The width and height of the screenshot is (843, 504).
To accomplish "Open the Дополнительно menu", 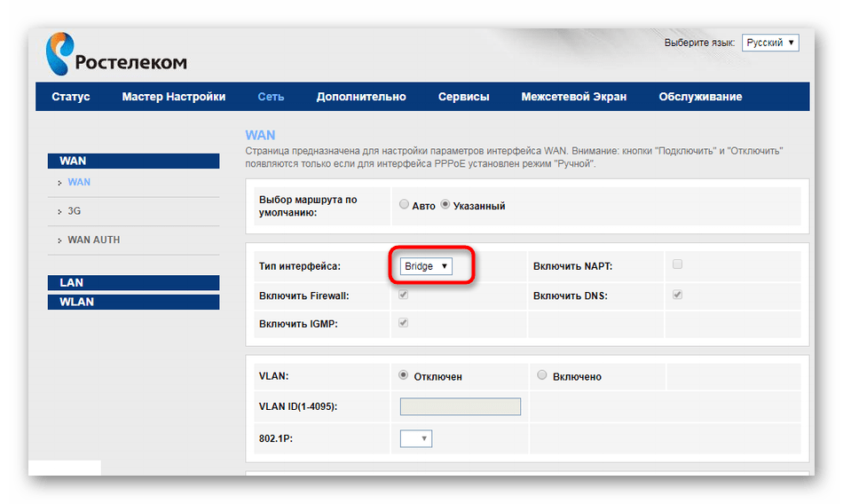I will point(361,97).
